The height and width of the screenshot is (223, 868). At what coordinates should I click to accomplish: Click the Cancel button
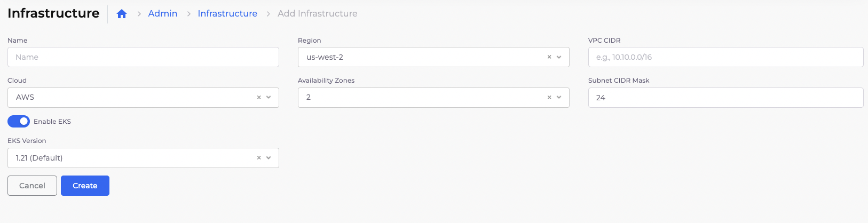32,186
